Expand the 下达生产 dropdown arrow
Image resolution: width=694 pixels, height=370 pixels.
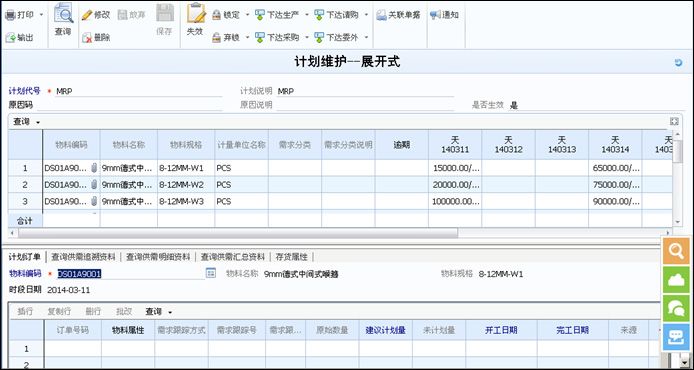point(306,15)
